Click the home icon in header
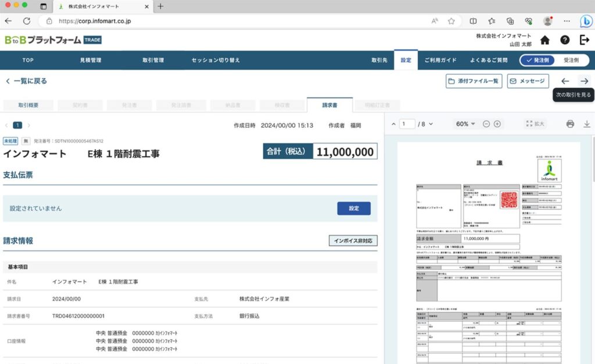 coord(544,40)
